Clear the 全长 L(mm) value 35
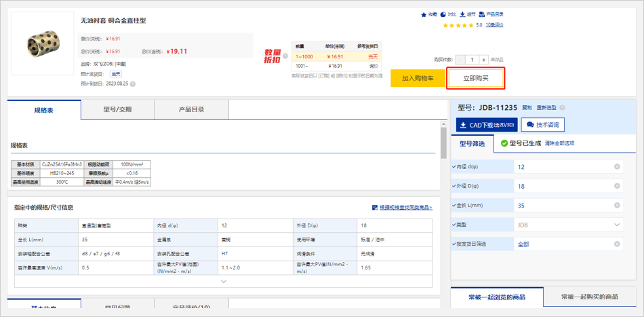This screenshot has width=644, height=317. point(617,205)
